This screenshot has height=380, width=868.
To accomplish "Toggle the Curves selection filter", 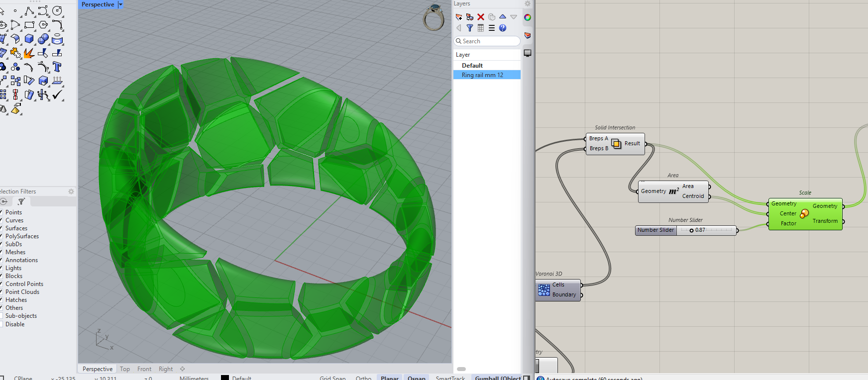I will click(x=14, y=220).
